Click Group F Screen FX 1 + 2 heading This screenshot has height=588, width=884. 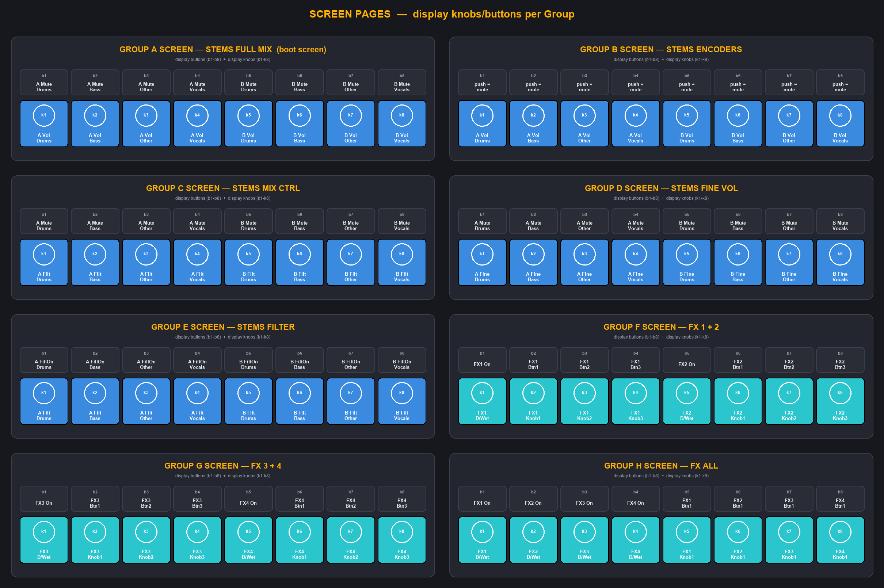[661, 327]
